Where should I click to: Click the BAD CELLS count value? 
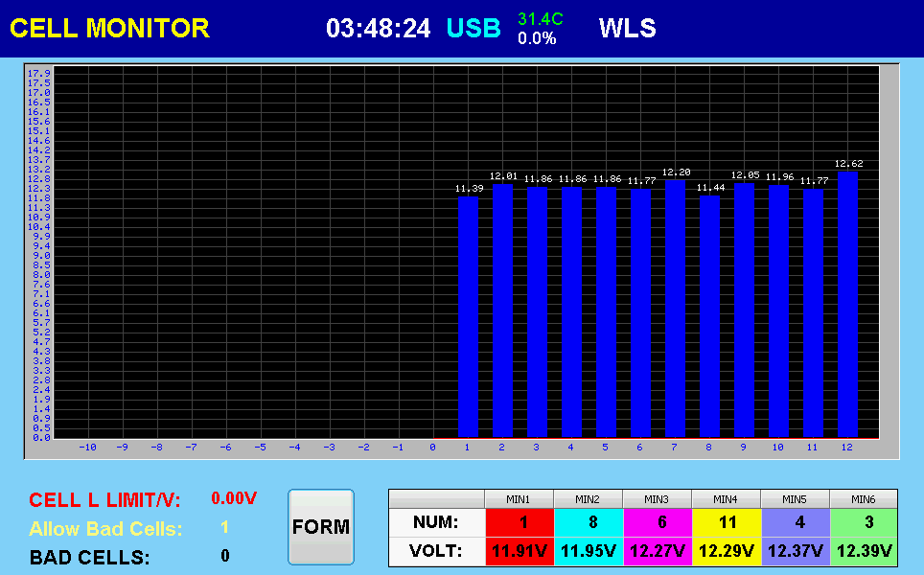tap(225, 556)
